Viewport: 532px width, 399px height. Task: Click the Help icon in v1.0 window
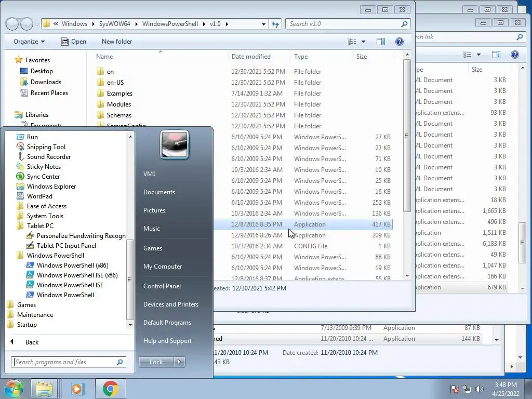[x=400, y=42]
